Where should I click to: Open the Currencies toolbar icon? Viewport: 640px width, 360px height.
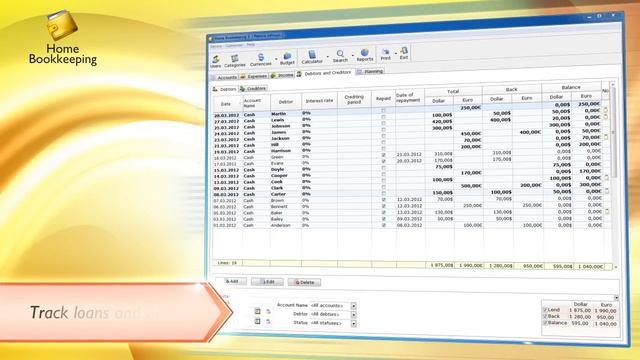[260, 59]
